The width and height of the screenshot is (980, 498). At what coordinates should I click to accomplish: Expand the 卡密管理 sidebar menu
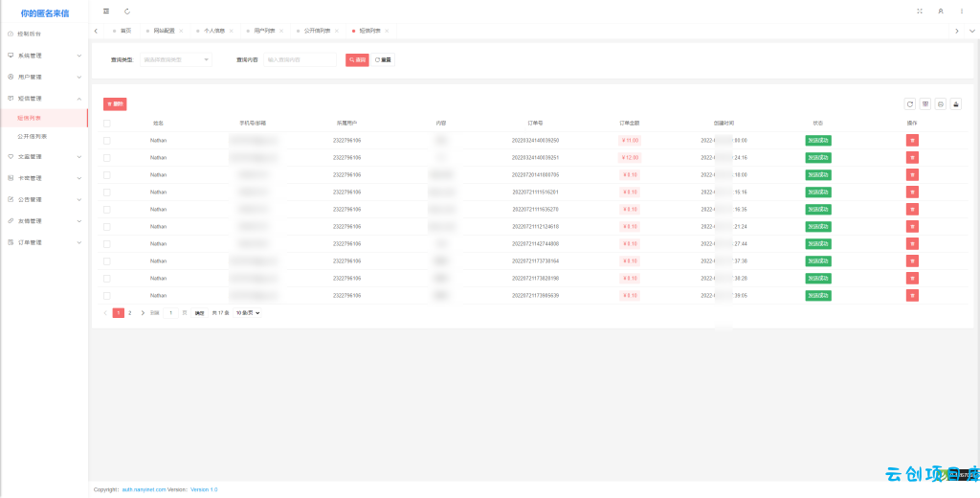pos(44,178)
